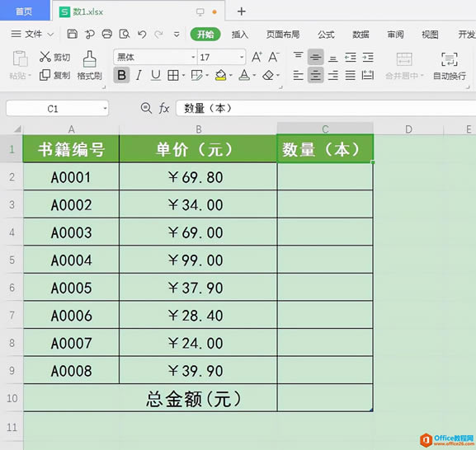Open the font size 17 dropdown

tap(242, 58)
